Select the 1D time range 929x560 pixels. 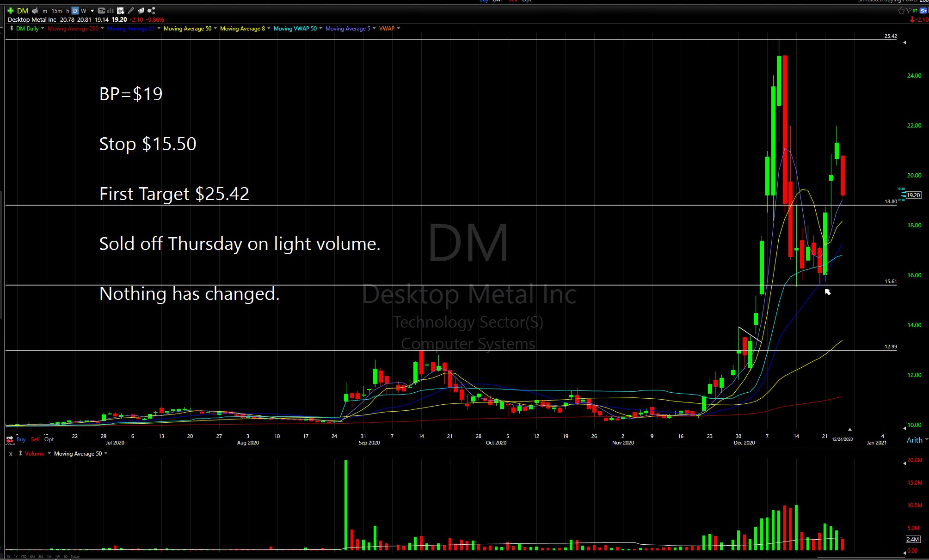(x=66, y=556)
